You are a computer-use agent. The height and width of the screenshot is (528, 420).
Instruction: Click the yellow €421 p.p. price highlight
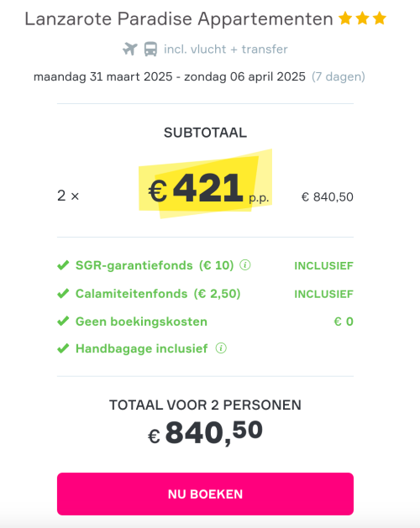205,184
